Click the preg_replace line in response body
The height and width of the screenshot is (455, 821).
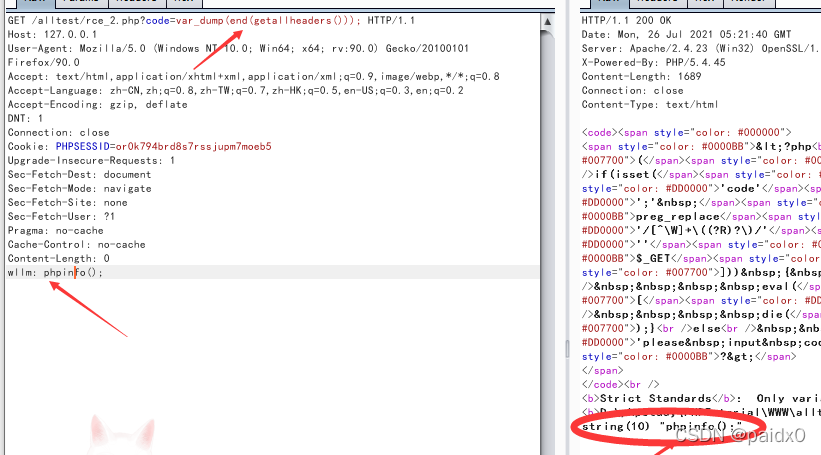pyautogui.click(x=701, y=216)
